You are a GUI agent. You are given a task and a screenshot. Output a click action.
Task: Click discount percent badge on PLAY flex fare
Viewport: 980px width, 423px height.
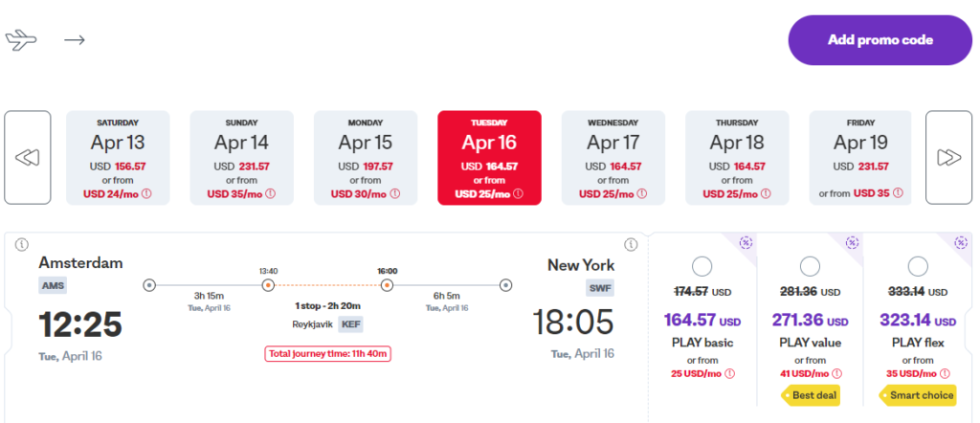point(961,242)
